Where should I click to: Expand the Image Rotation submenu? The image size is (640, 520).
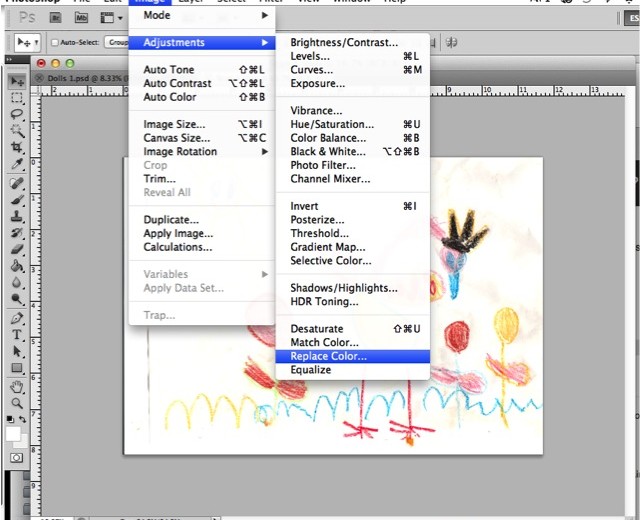[x=202, y=151]
